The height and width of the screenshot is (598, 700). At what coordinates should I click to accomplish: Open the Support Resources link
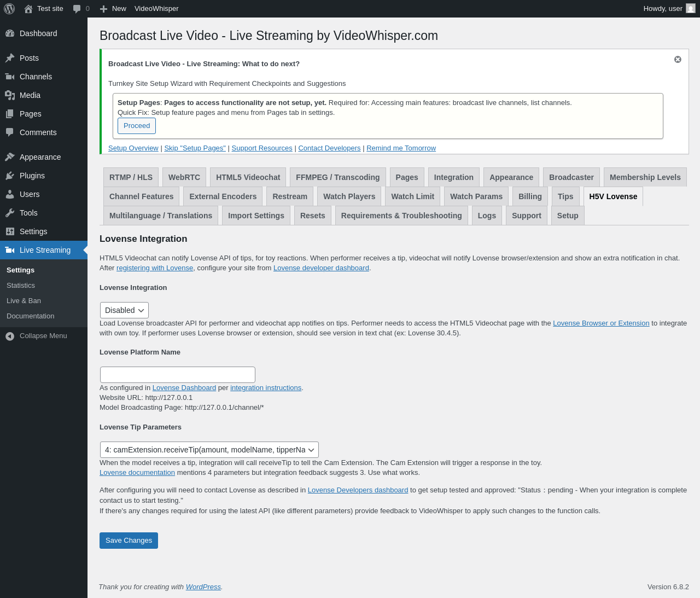(262, 148)
